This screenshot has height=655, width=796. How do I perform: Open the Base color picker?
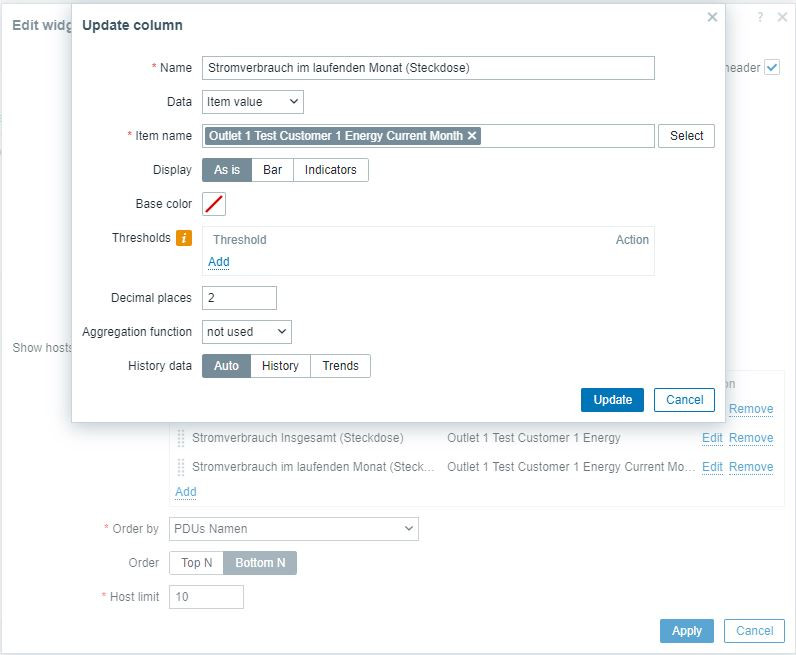click(214, 204)
